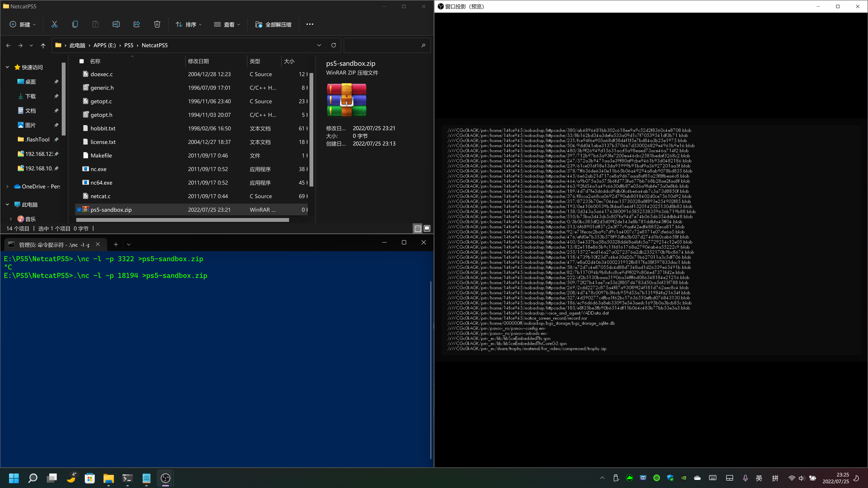Open OBS Studio from the taskbar
868x488 pixels.
pyautogui.click(x=165, y=478)
